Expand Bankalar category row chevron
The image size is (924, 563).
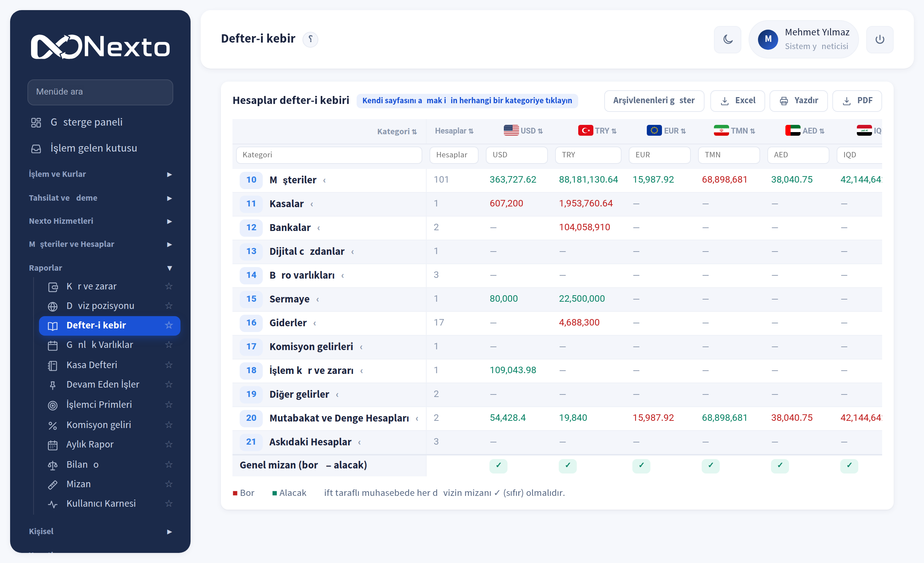[318, 228]
